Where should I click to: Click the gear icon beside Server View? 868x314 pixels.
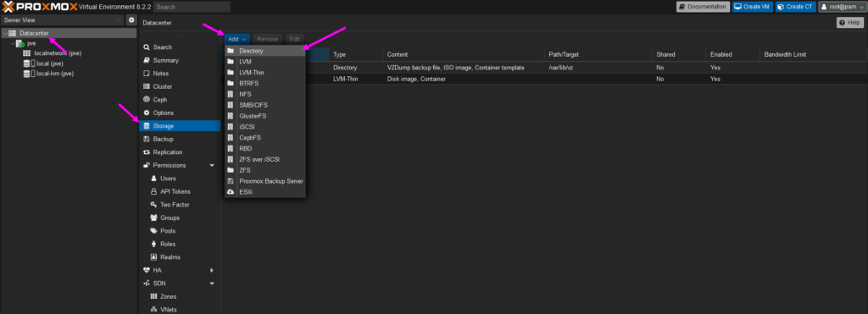coord(131,20)
